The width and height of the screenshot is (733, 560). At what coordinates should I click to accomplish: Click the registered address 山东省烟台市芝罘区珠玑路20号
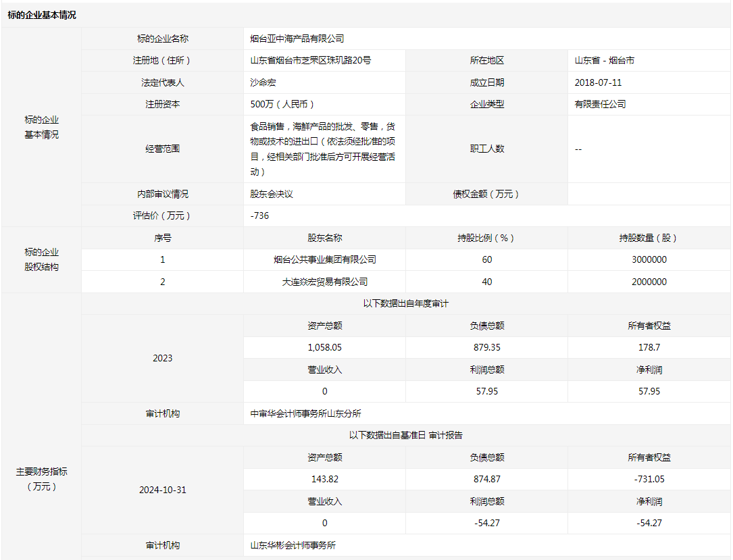311,60
